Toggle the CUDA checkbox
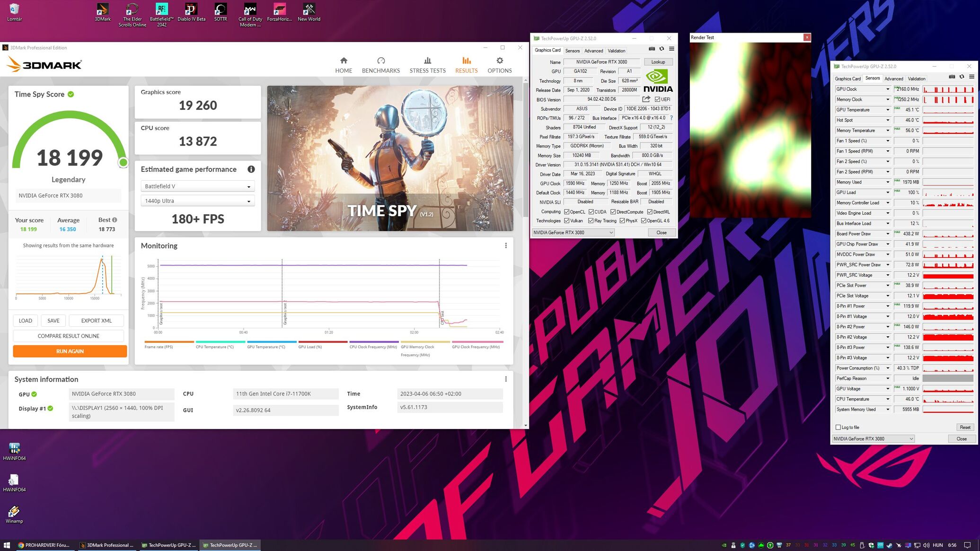Screen dimensions: 980x551 (591, 212)
